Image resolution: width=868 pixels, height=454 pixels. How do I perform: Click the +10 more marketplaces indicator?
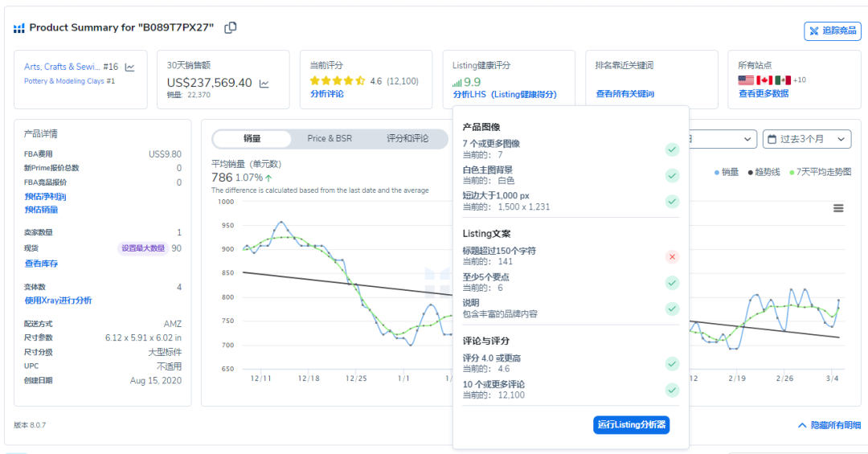coord(800,80)
